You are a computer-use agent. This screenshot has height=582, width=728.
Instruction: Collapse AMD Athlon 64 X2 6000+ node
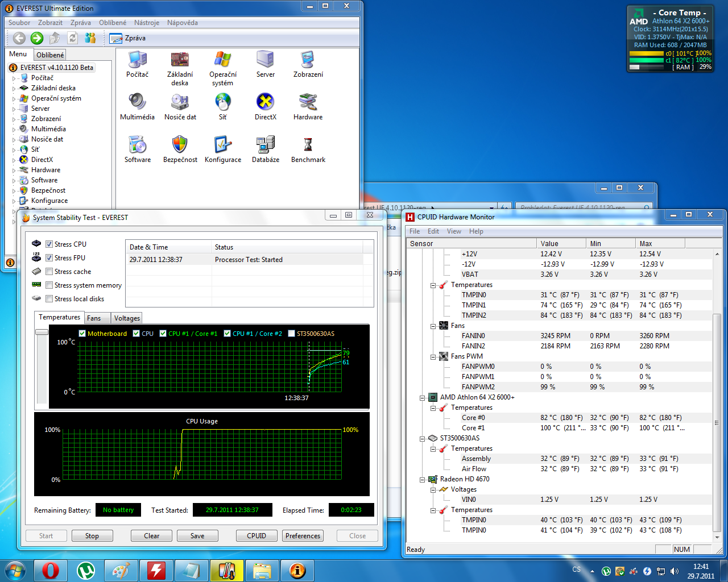pos(422,398)
